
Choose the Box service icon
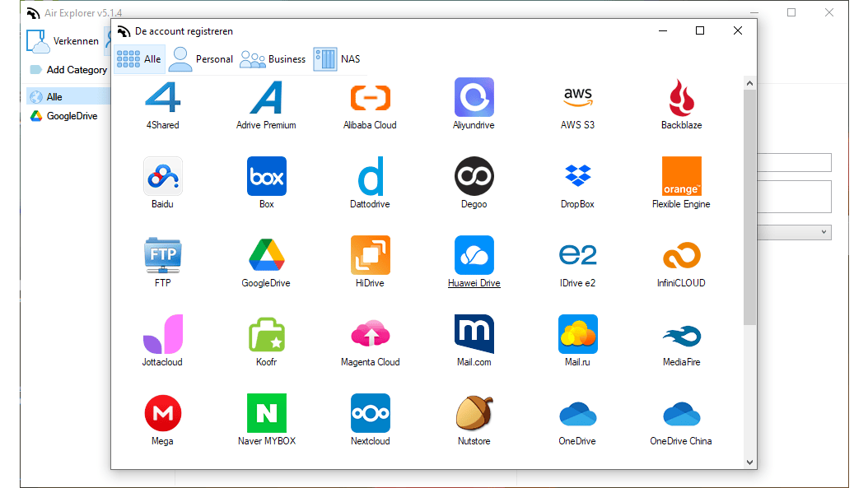266,176
